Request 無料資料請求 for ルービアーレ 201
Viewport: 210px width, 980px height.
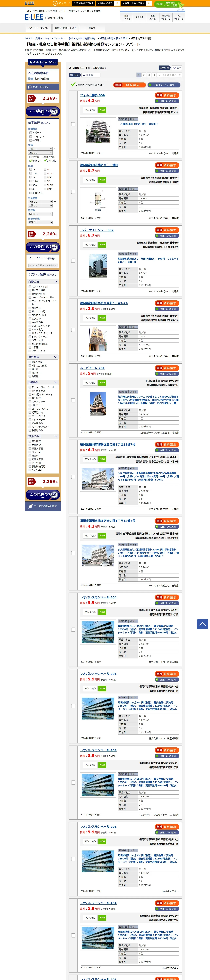pos(167,368)
